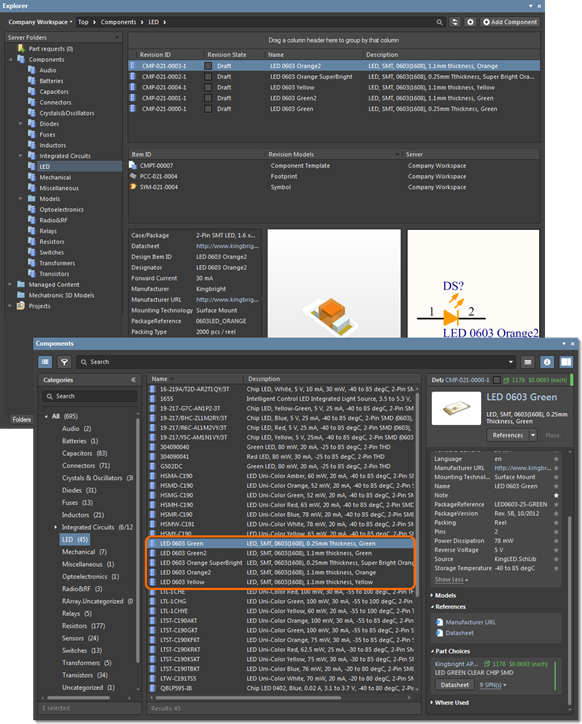
Task: Sort by the Revision ID column header
Action: pos(155,54)
